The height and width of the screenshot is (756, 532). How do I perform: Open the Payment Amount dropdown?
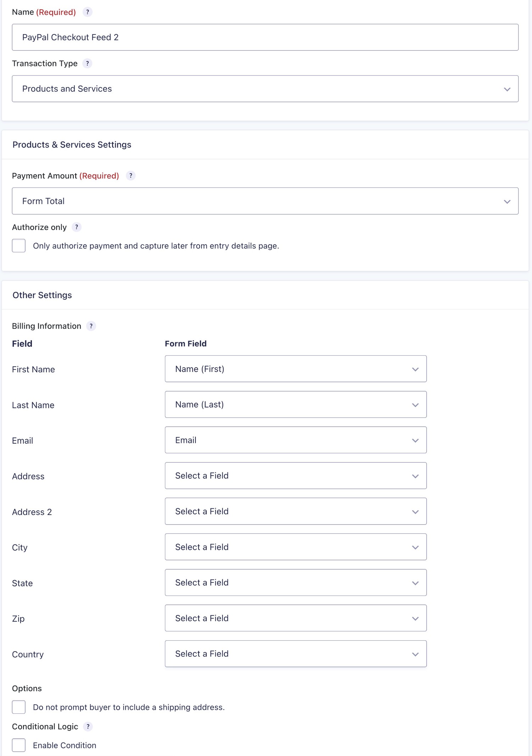(x=265, y=201)
